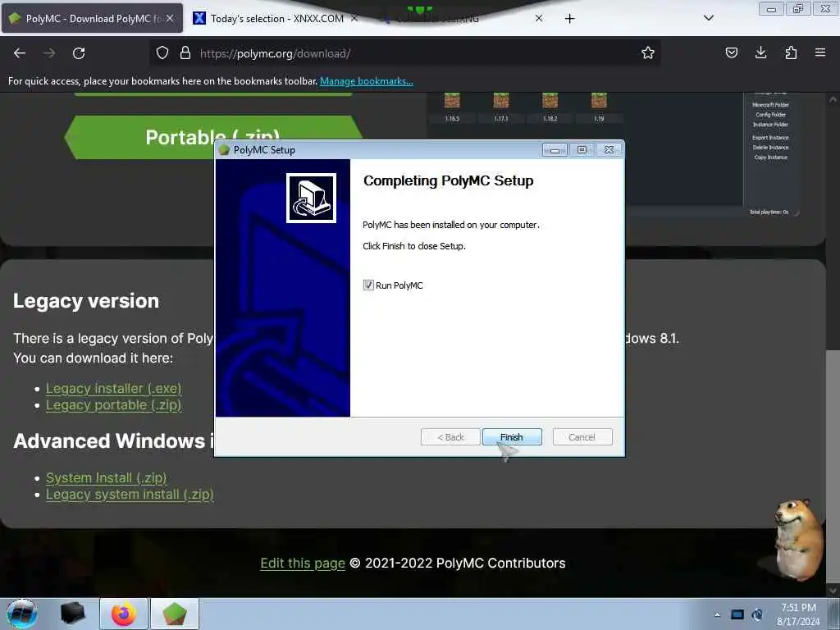Bookmark this page with the star icon
The width and height of the screenshot is (840, 630).
tap(648, 52)
